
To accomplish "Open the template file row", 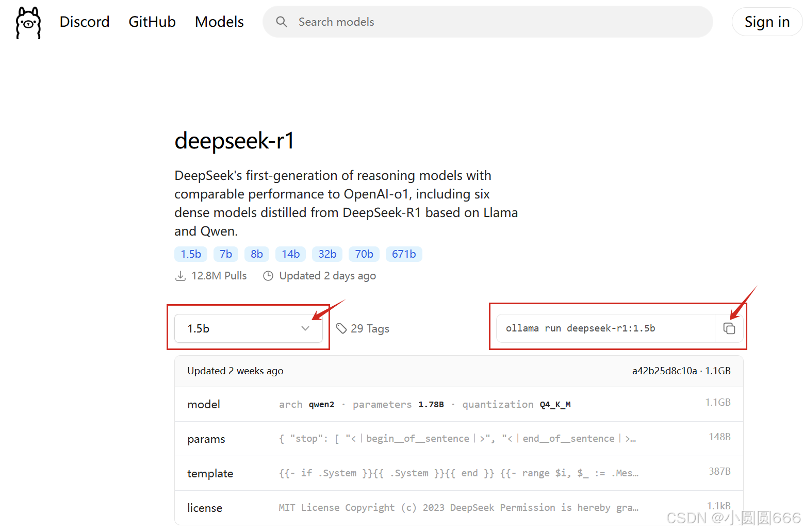I will (459, 473).
